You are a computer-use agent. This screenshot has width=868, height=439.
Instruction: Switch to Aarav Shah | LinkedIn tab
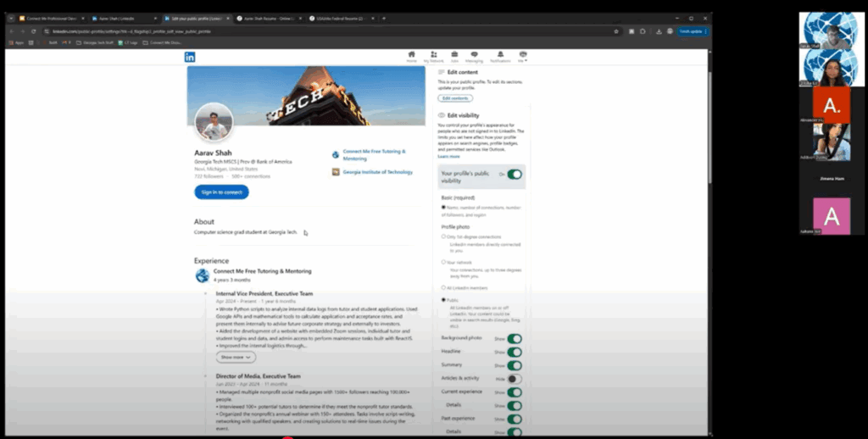point(125,19)
